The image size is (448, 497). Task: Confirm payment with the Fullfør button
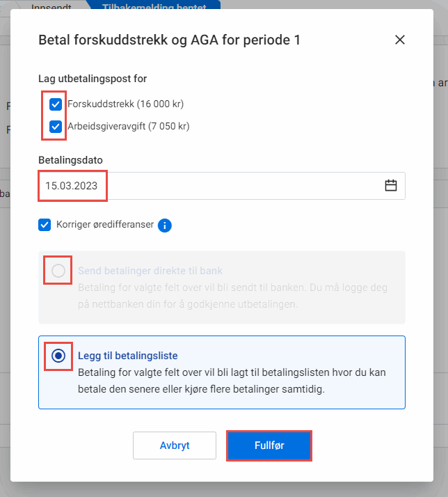(x=269, y=445)
